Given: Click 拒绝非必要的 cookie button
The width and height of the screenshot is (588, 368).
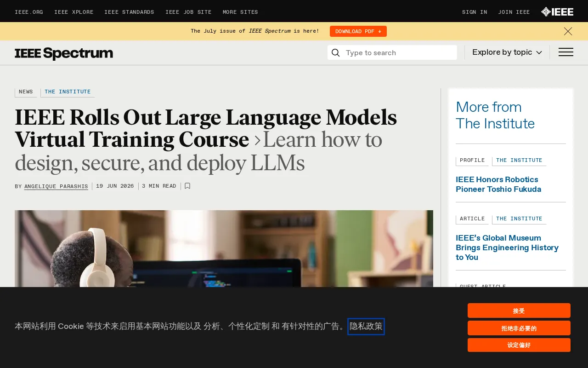Looking at the screenshot, I should click(519, 328).
